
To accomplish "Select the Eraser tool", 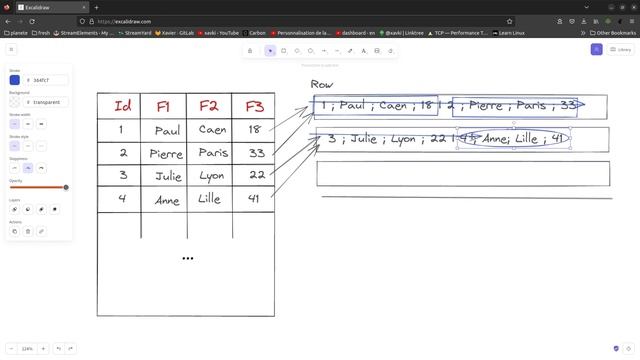I will [391, 51].
